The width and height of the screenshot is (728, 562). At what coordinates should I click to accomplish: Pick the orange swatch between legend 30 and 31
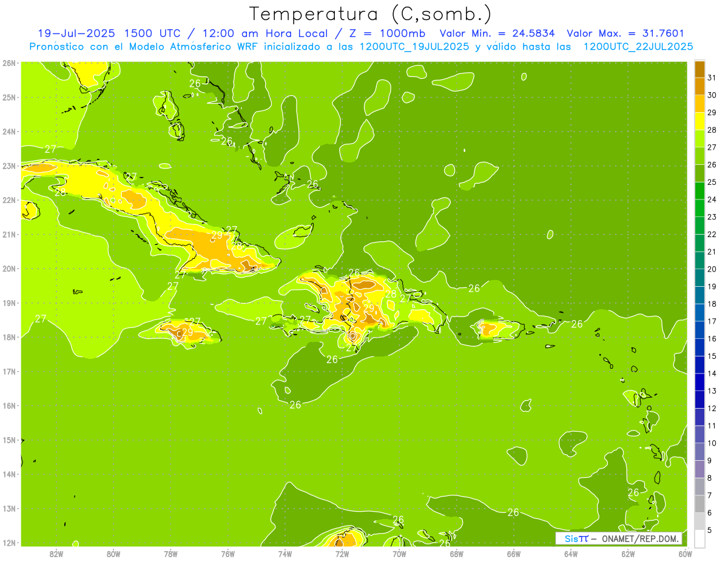pyautogui.click(x=699, y=86)
